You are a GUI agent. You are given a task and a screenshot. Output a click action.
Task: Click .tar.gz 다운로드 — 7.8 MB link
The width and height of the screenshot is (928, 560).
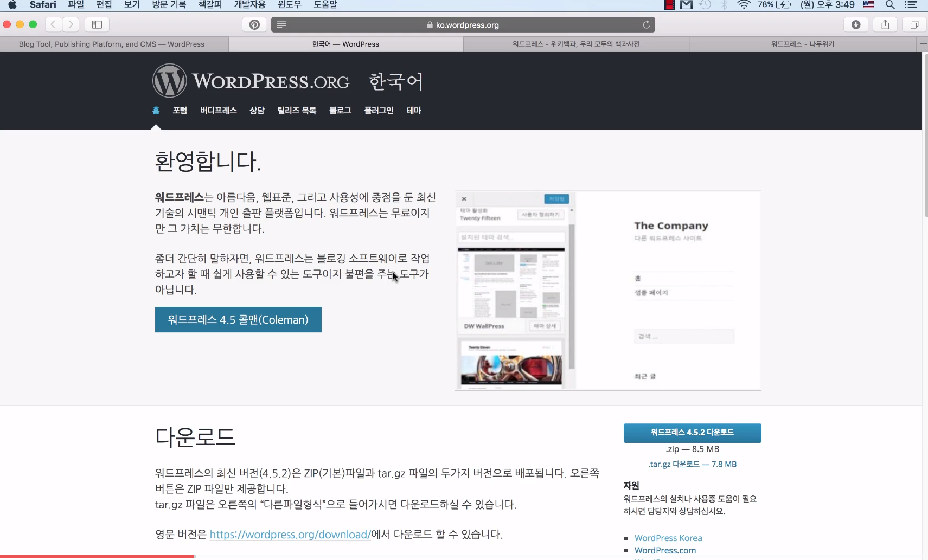[692, 464]
